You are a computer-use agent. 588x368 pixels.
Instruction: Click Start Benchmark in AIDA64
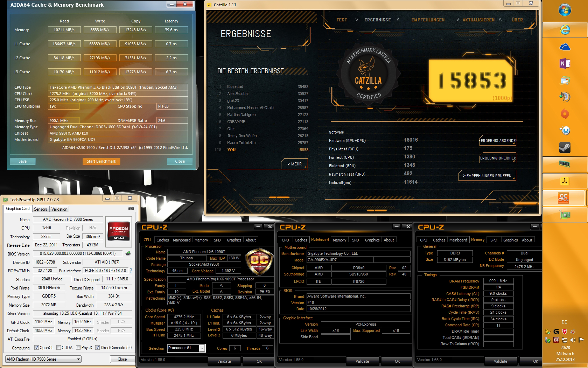click(101, 161)
